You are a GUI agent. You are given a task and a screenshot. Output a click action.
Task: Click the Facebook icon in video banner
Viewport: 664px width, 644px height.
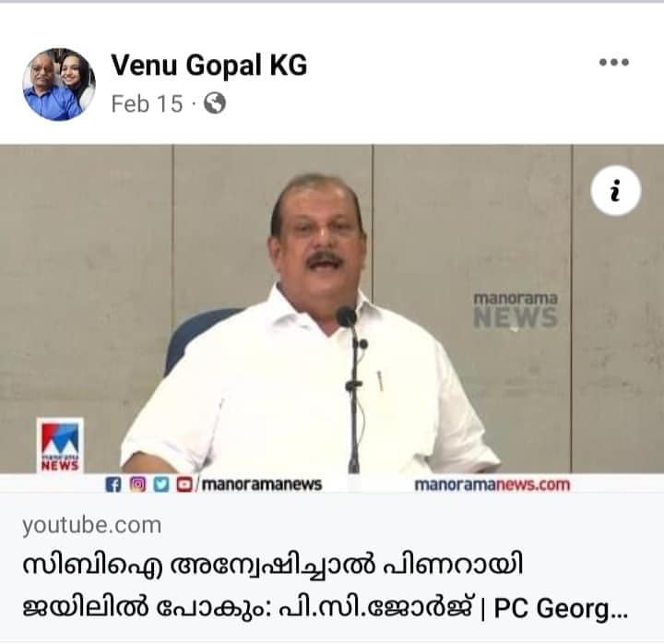coord(113,484)
